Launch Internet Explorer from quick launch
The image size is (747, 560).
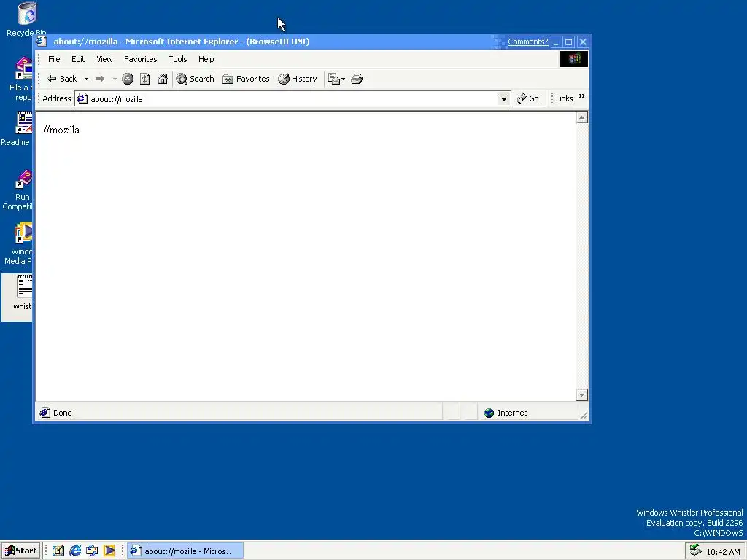pyautogui.click(x=75, y=551)
